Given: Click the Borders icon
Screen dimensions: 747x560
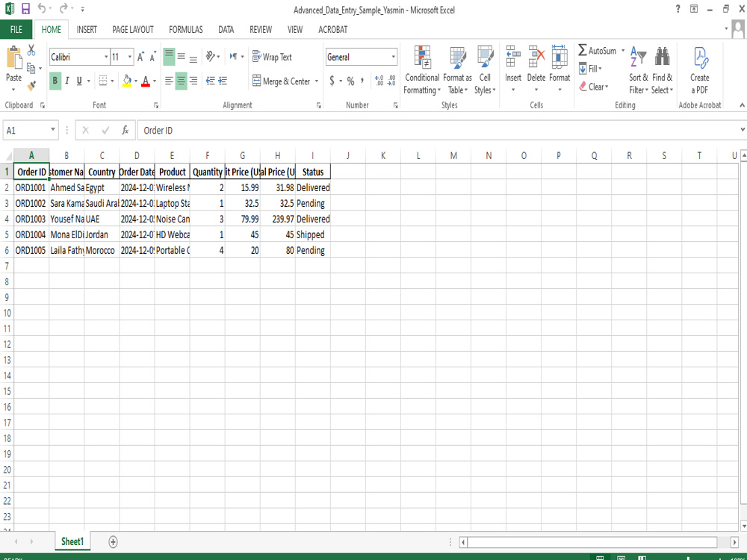Looking at the screenshot, I should coord(103,81).
